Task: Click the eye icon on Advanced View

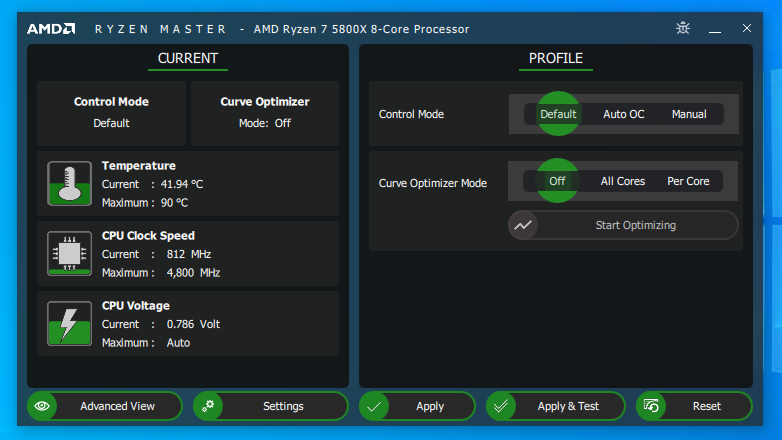Action: tap(42, 406)
